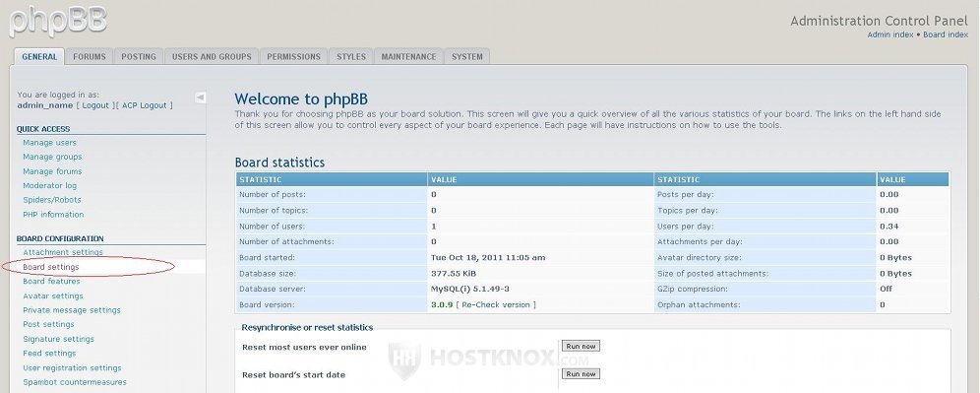Open Board features
The height and width of the screenshot is (393, 980).
pos(51,282)
